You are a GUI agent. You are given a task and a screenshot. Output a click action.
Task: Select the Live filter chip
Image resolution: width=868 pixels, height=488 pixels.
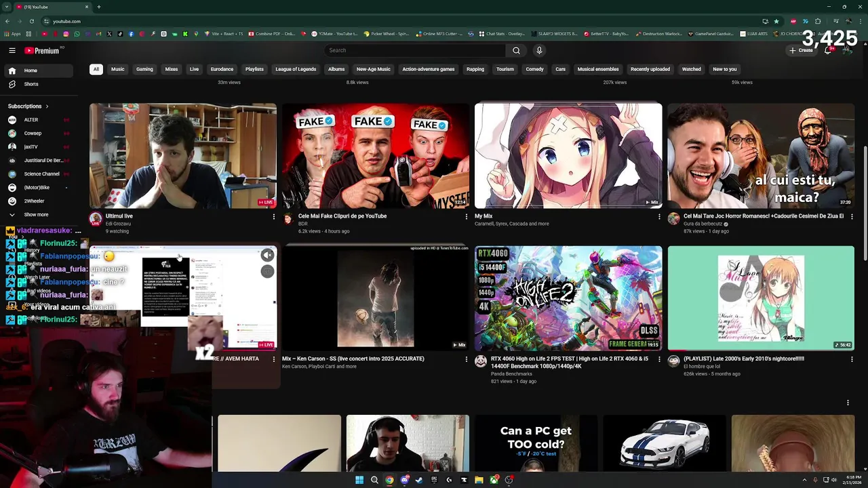[194, 69]
